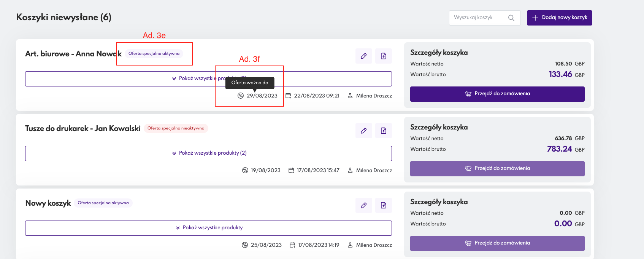Focus the Wyszukaj koszyk search field
The height and width of the screenshot is (259, 644).
pos(479,18)
